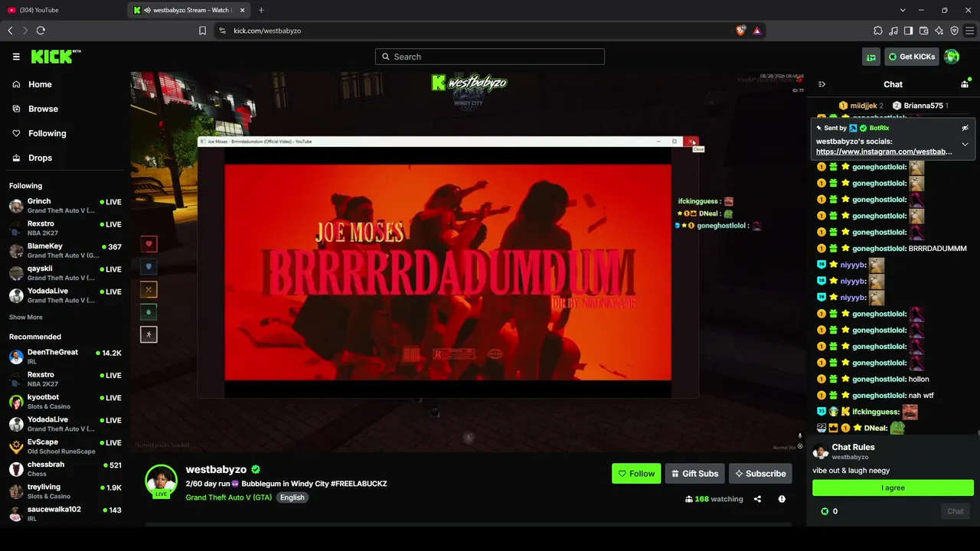Viewport: 980px width, 551px height.
Task: Follow the westbabyzo channel
Action: pyautogui.click(x=636, y=474)
